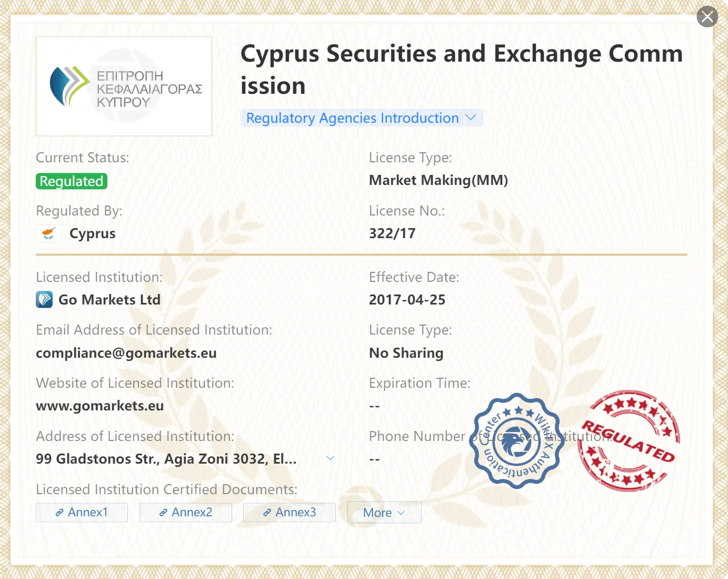728x579 pixels.
Task: Open the Annex3 certified document
Action: tap(290, 512)
